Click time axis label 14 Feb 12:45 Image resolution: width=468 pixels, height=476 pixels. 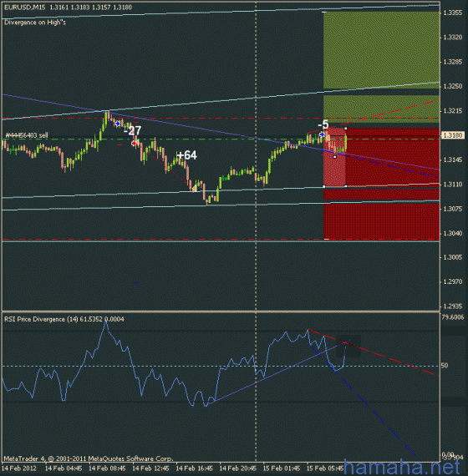click(150, 468)
